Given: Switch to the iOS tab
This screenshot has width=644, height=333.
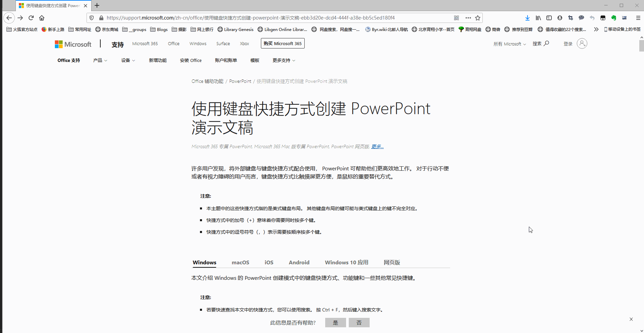Looking at the screenshot, I should [x=269, y=262].
